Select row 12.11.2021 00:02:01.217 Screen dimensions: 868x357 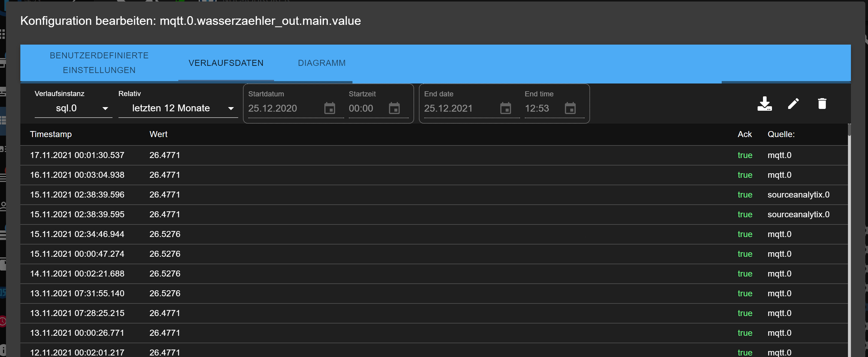click(x=434, y=351)
